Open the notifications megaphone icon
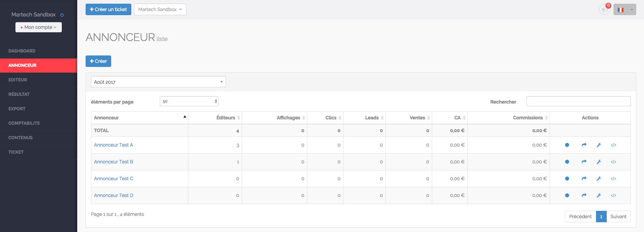Image resolution: width=644 pixels, height=232 pixels. click(x=605, y=9)
